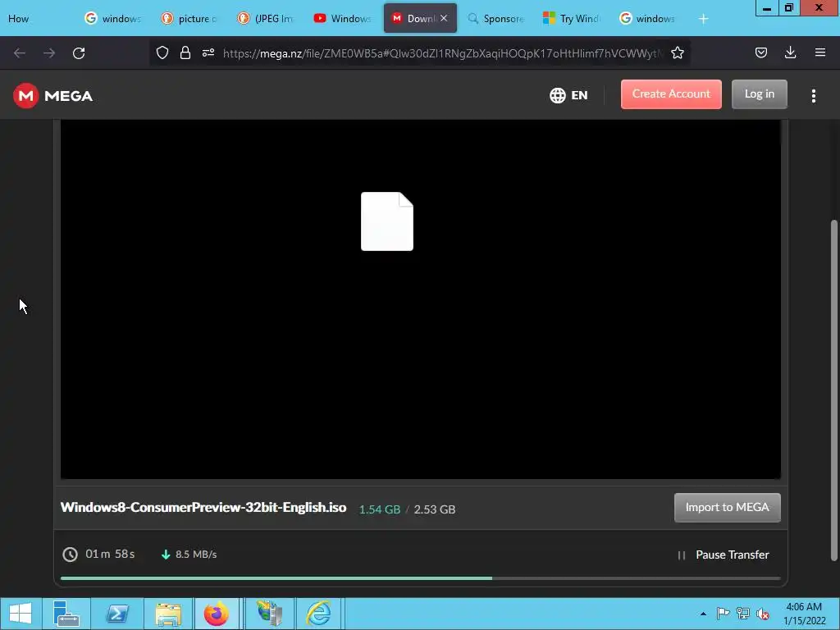Bookmark this page with star icon
840x630 pixels.
pos(678,52)
